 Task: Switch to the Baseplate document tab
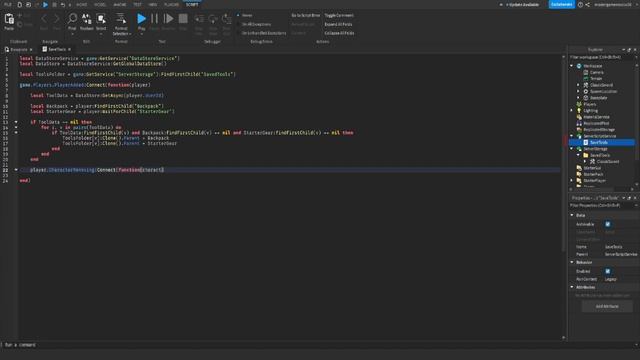point(18,49)
